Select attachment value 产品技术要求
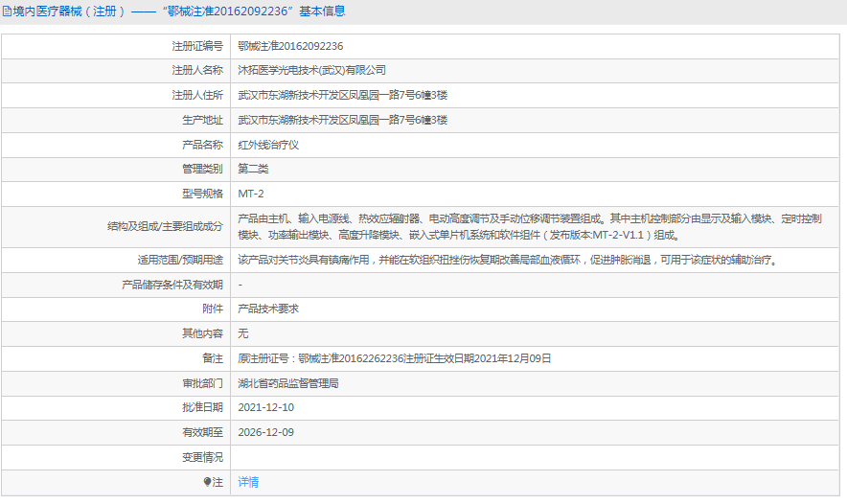 (x=268, y=309)
